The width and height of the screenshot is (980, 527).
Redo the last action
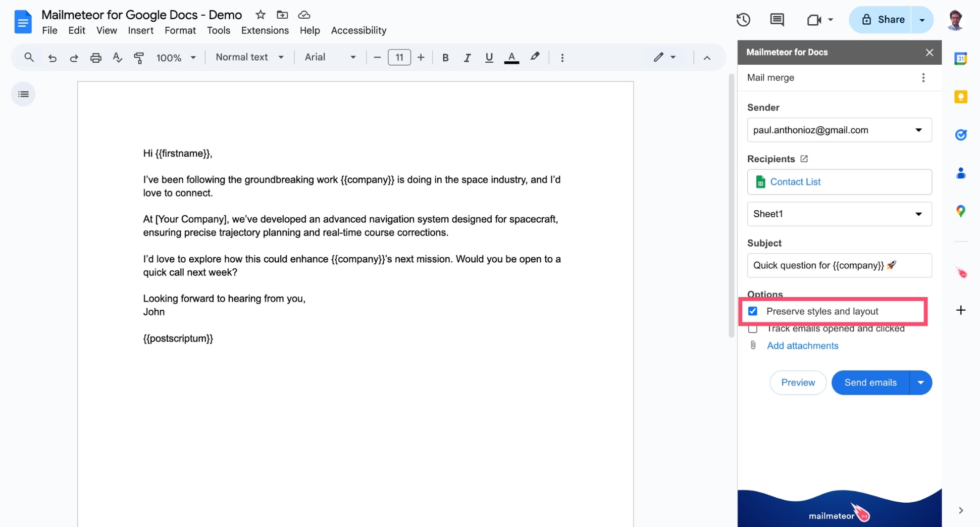[74, 58]
